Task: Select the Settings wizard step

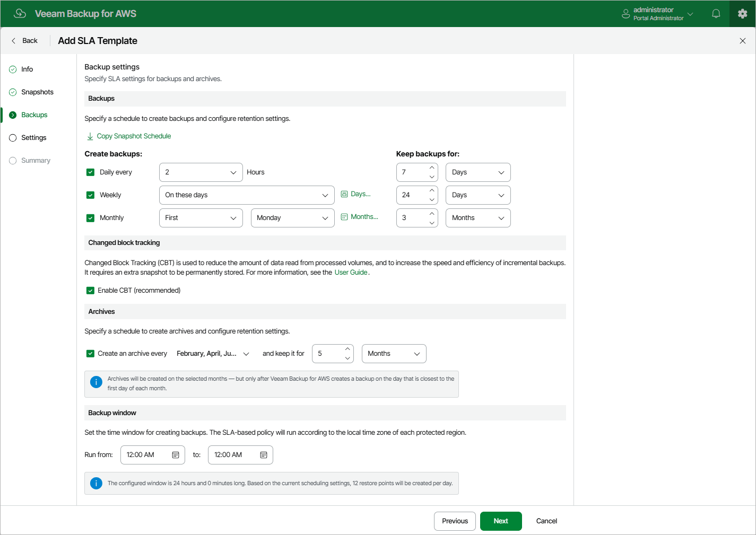Action: [x=33, y=137]
